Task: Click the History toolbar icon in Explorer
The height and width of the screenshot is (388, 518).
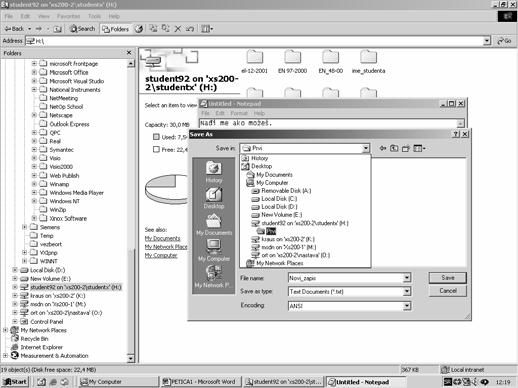Action: pyautogui.click(x=139, y=29)
